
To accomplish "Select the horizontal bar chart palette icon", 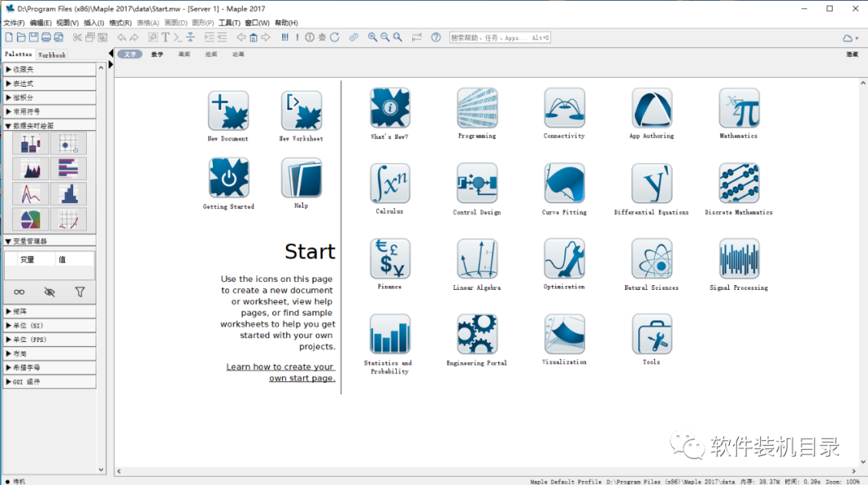I will 68,169.
